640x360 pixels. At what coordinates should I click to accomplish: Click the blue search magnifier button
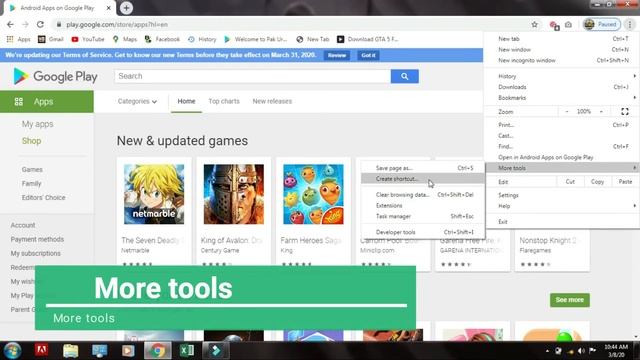(x=404, y=76)
